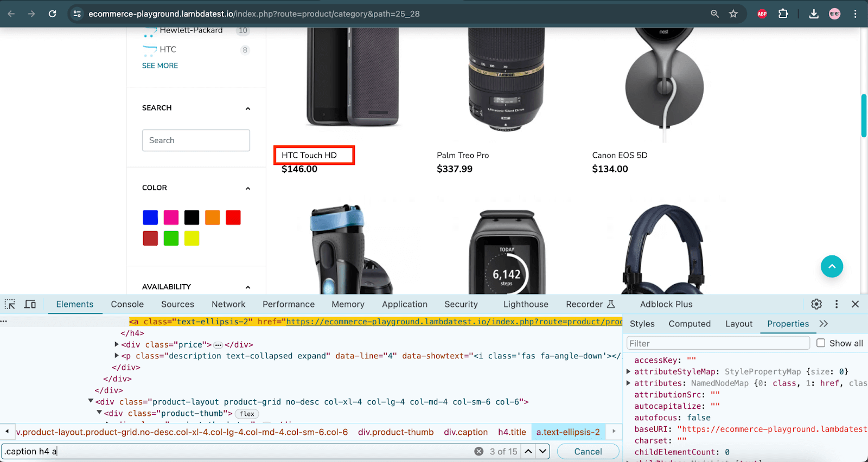Clear the DevTools search query
Screen dimensions: 868x462
click(478, 451)
